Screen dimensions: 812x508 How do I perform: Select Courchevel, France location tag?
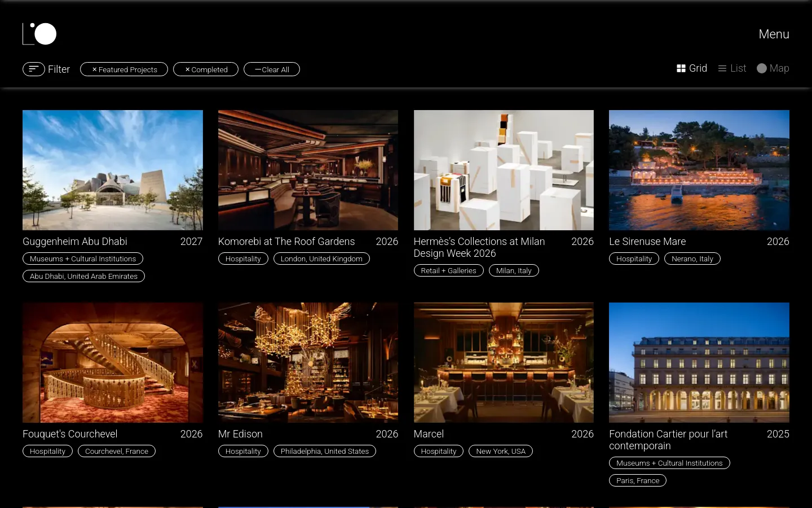point(117,451)
